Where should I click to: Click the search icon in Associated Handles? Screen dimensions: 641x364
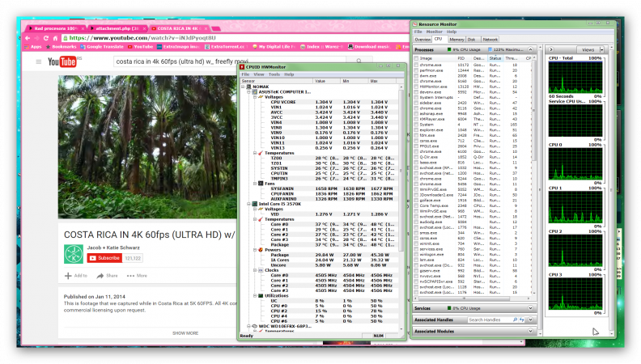pos(515,320)
